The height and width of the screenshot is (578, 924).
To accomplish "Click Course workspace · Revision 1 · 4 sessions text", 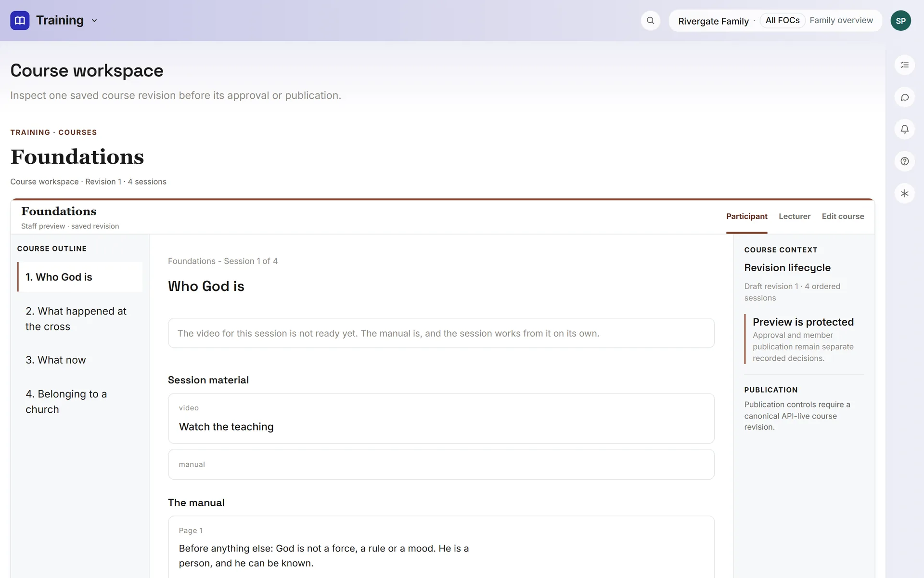I will click(88, 182).
